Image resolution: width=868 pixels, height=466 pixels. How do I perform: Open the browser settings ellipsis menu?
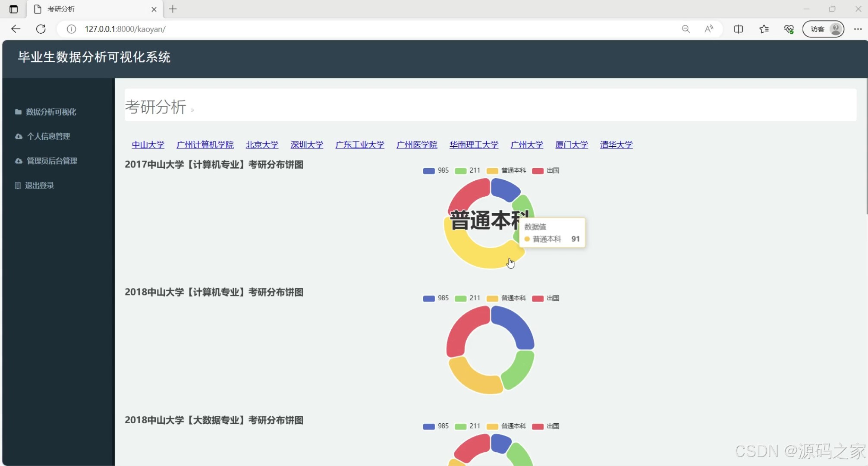(858, 29)
